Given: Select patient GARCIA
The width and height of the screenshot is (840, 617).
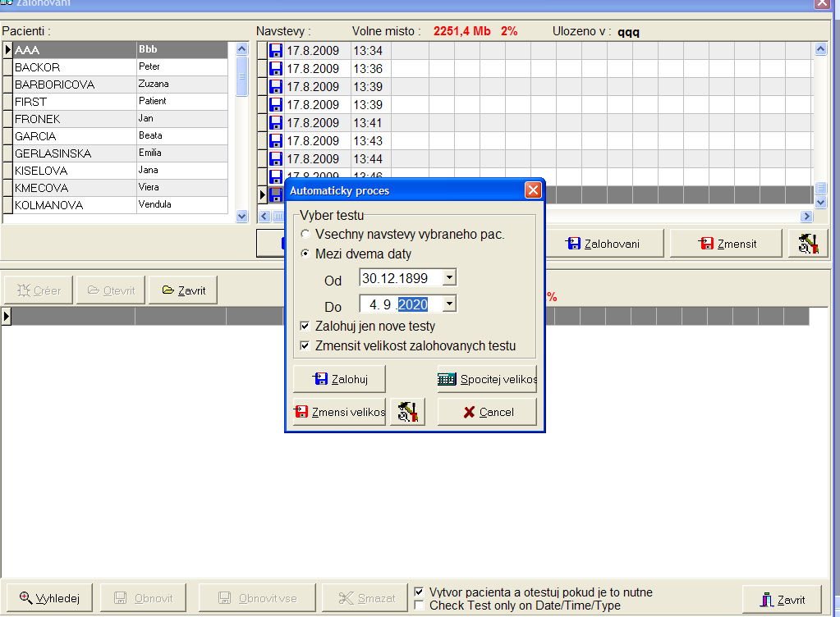Looking at the screenshot, I should pyautogui.click(x=121, y=136).
